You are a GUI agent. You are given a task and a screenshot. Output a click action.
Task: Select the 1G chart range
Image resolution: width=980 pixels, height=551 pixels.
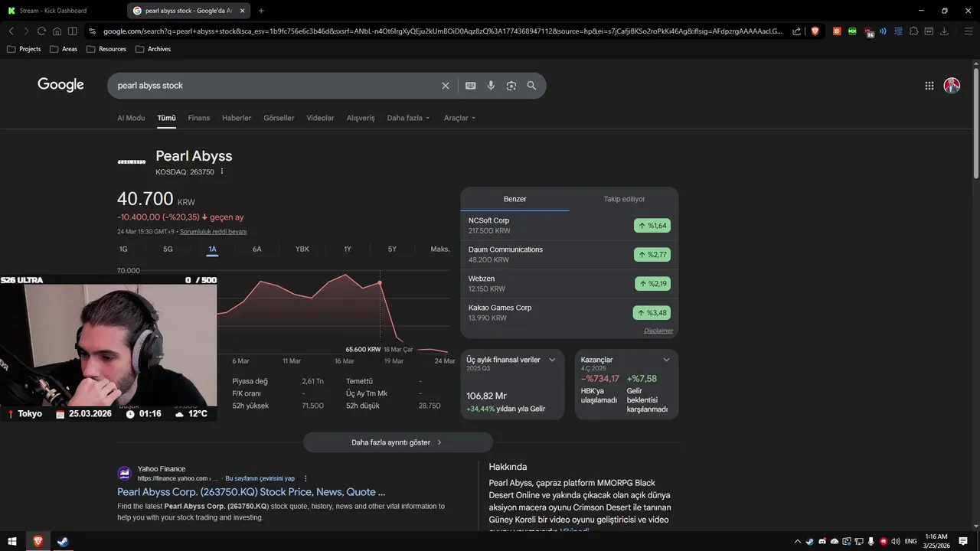123,249
